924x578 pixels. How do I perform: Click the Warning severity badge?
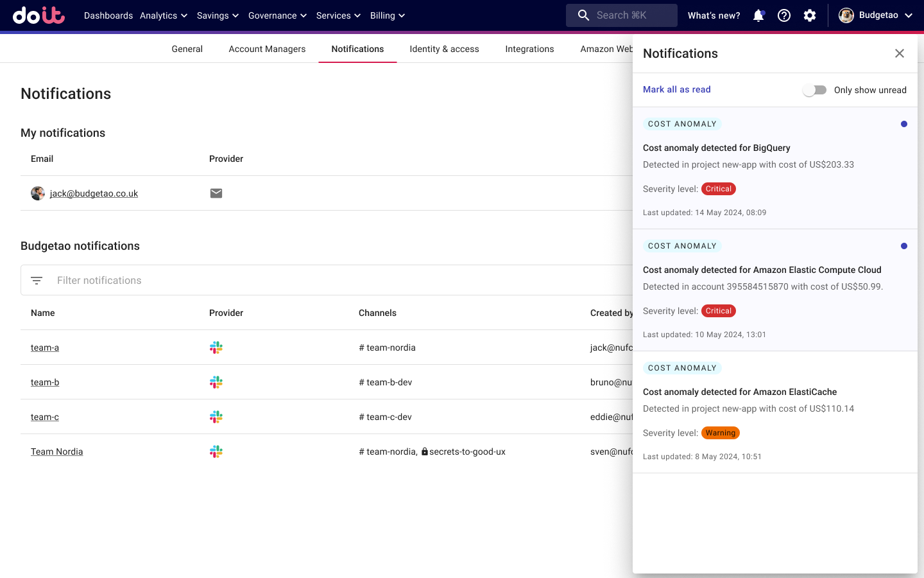[721, 433]
